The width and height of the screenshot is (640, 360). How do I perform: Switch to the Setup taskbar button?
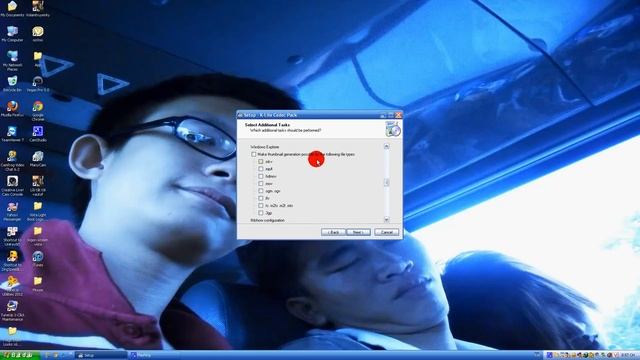(100, 356)
